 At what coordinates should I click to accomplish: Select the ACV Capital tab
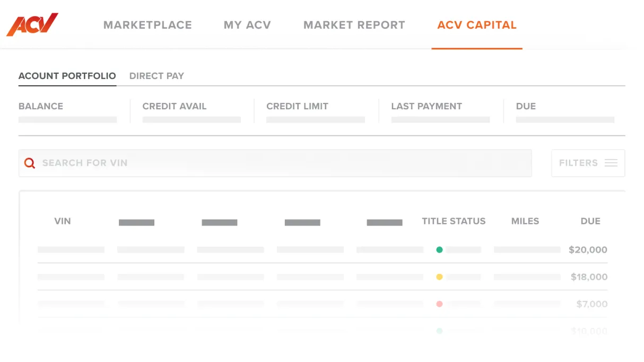coord(476,25)
